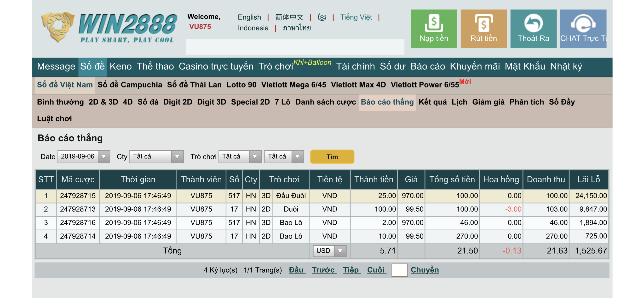Go to previous page via Trước link
This screenshot has height=298, width=644.
[324, 270]
